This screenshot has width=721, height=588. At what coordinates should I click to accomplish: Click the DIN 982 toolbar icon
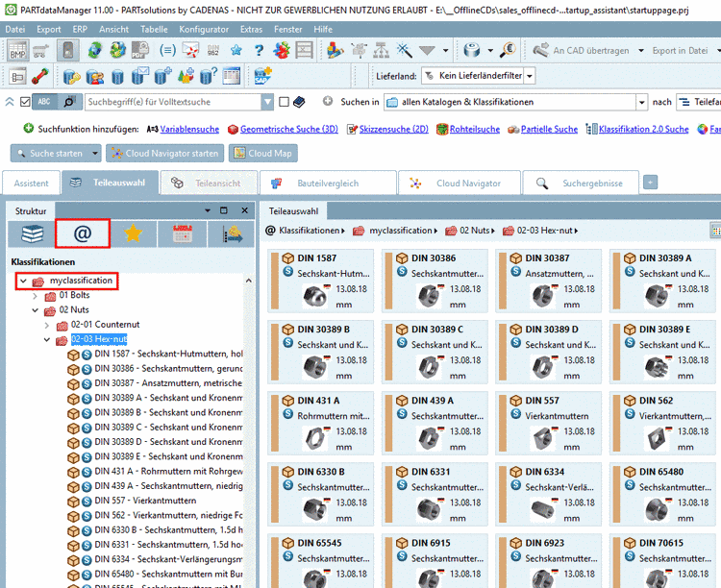(213, 50)
